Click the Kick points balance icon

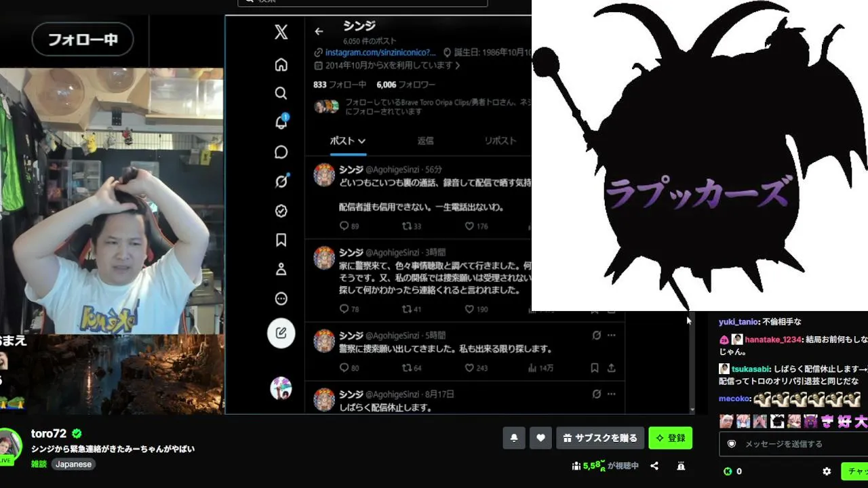tap(728, 471)
